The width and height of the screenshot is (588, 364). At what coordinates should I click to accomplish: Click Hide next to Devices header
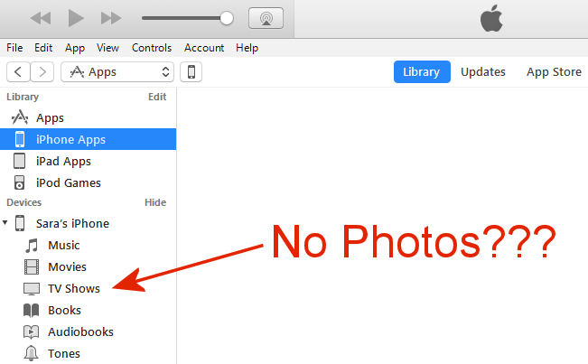click(155, 202)
